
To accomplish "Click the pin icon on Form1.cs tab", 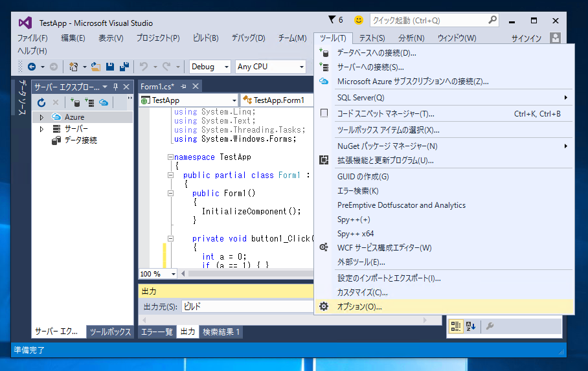I will (183, 86).
